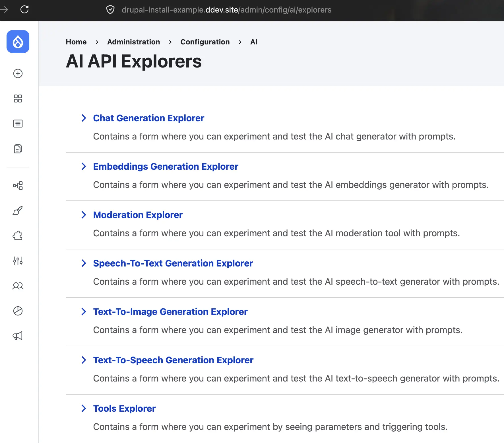The height and width of the screenshot is (443, 504).
Task: Expand the Text-To-Speech Generation Explorer chevron
Action: [x=84, y=360]
